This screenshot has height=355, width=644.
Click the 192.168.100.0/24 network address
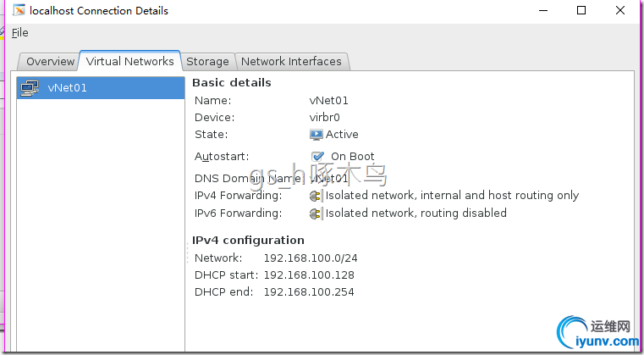[309, 258]
